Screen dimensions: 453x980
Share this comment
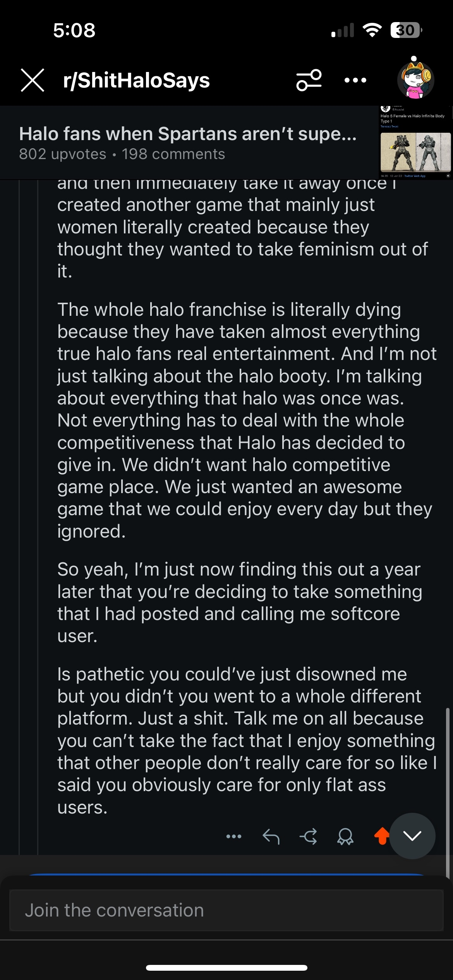[x=308, y=836]
